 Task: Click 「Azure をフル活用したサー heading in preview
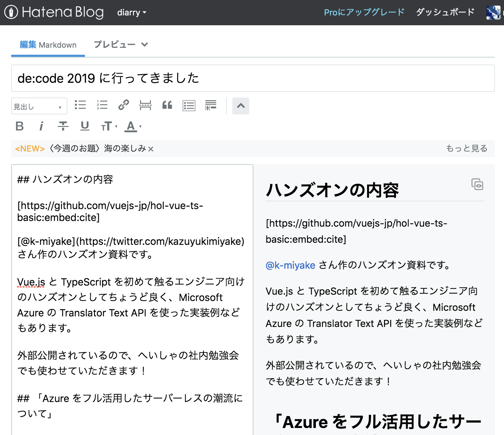tap(376, 422)
